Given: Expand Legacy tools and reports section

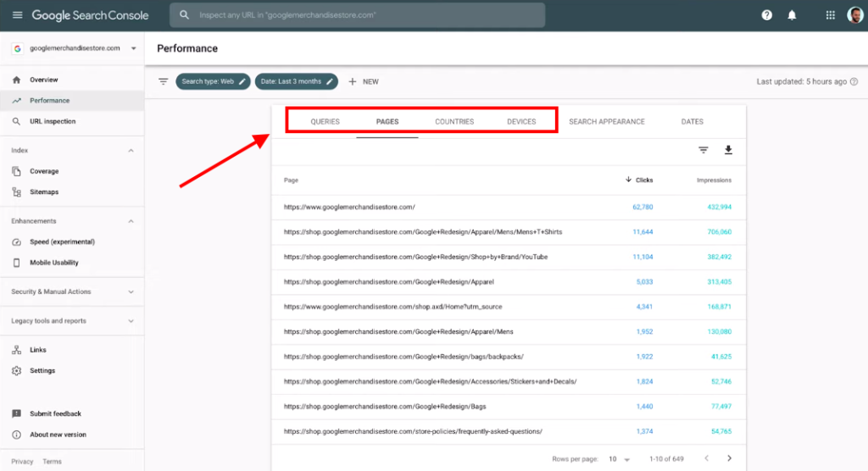Looking at the screenshot, I should click(131, 321).
